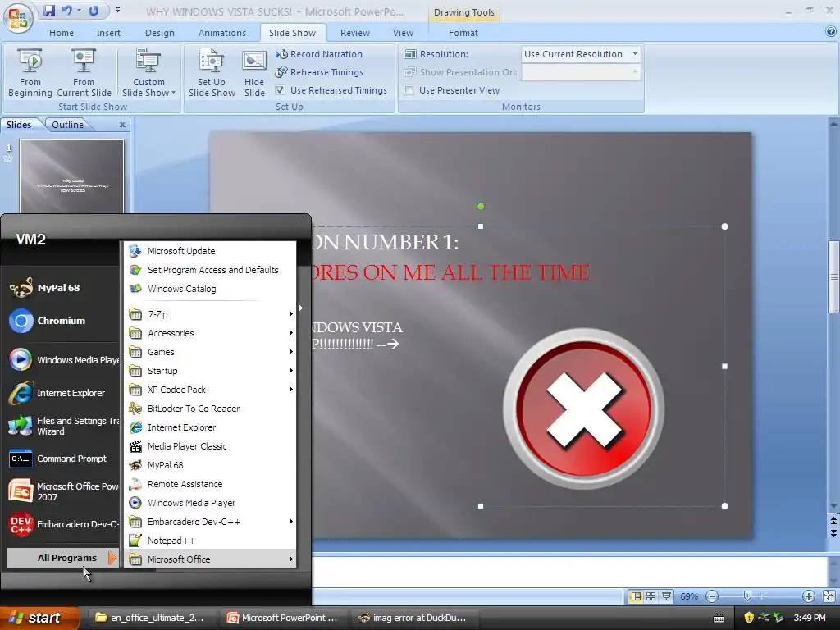Screen dimensions: 840x630
Task: Switch to Slide Sorter view
Action: tap(651, 596)
